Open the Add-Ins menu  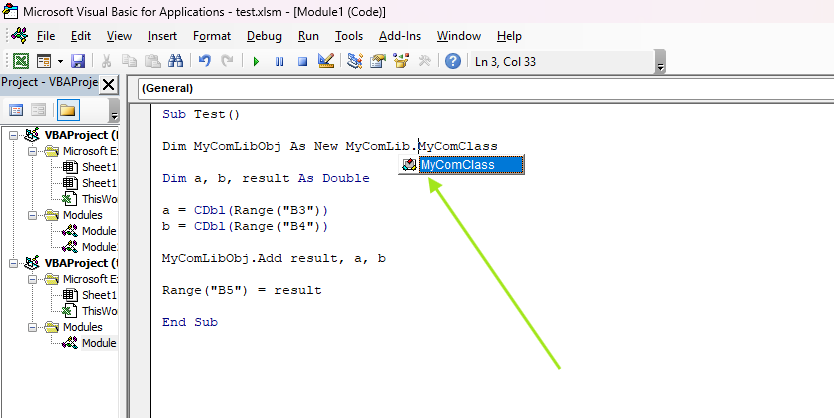(400, 36)
